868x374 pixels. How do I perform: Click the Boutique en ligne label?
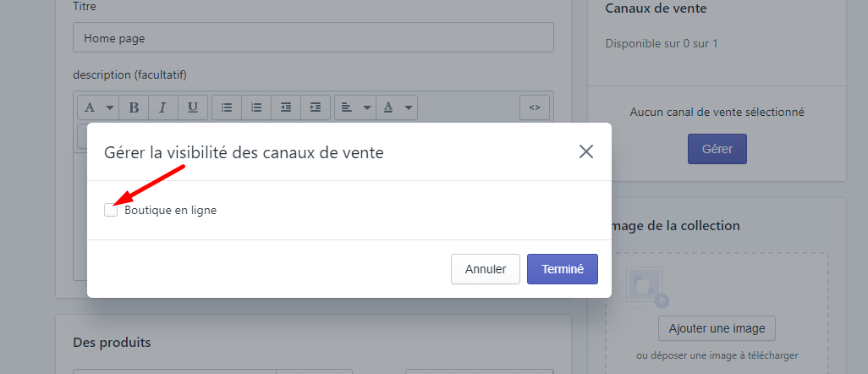click(x=170, y=211)
